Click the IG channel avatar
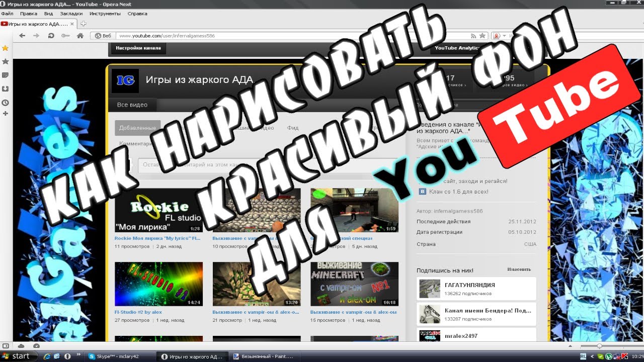Viewport: 644px width, 362px height. tap(125, 80)
